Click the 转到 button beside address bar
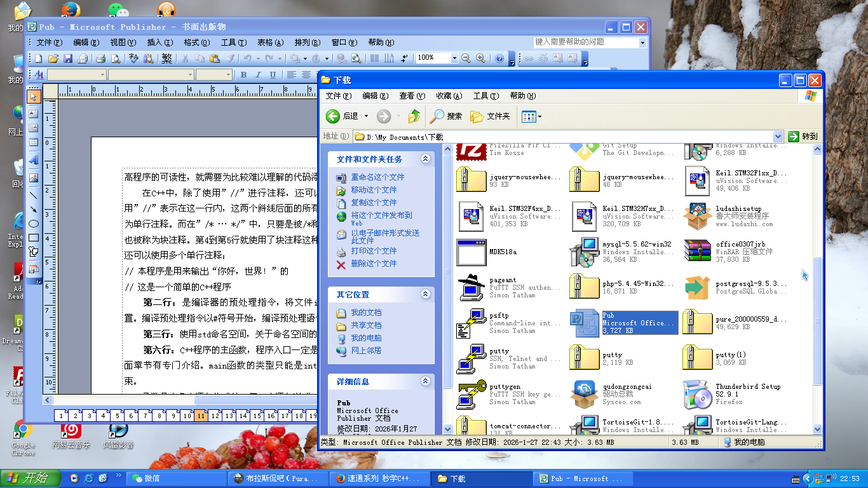Viewport: 868px width, 488px height. (x=803, y=137)
